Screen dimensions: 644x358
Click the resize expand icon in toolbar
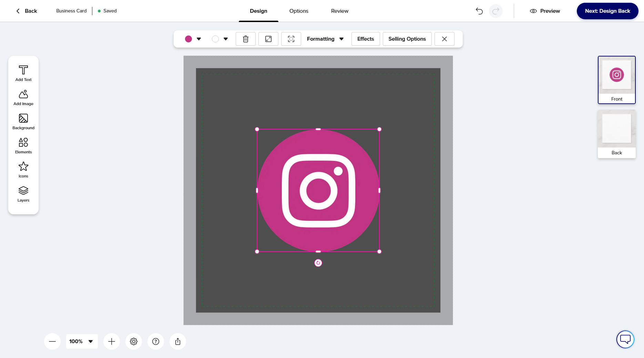coord(268,39)
